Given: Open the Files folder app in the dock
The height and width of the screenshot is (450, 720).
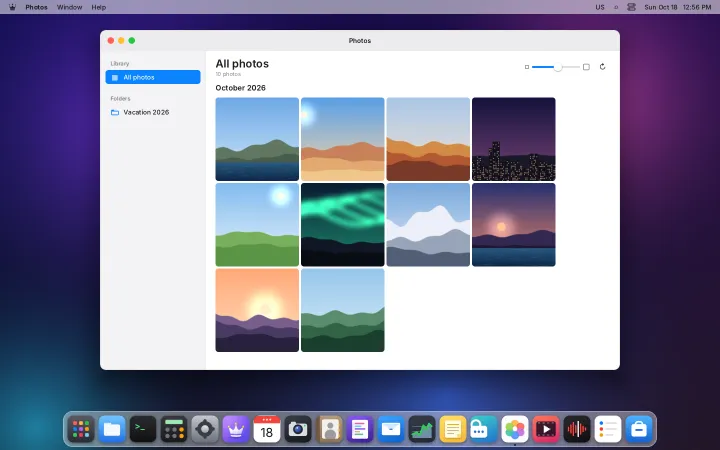Looking at the screenshot, I should (112, 429).
